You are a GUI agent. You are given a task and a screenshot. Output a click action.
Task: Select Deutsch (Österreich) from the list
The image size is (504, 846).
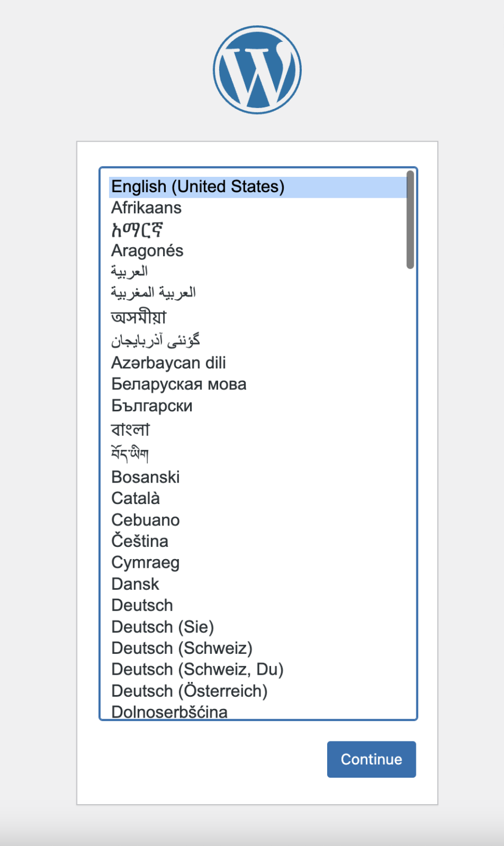[189, 691]
